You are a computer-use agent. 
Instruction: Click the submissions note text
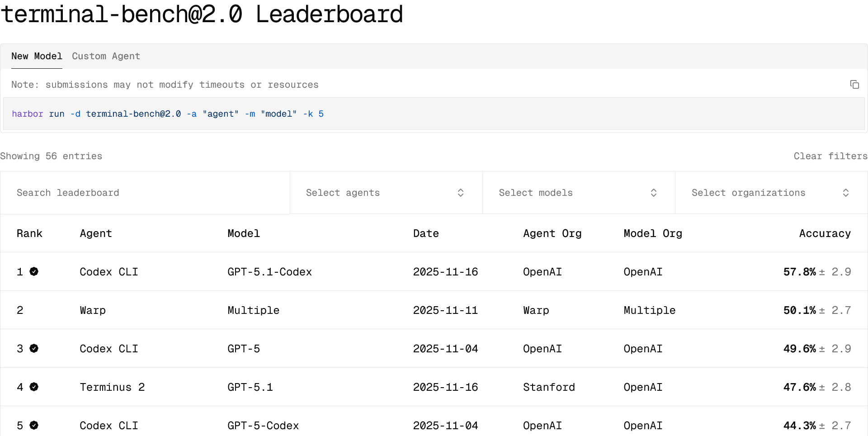tap(165, 85)
